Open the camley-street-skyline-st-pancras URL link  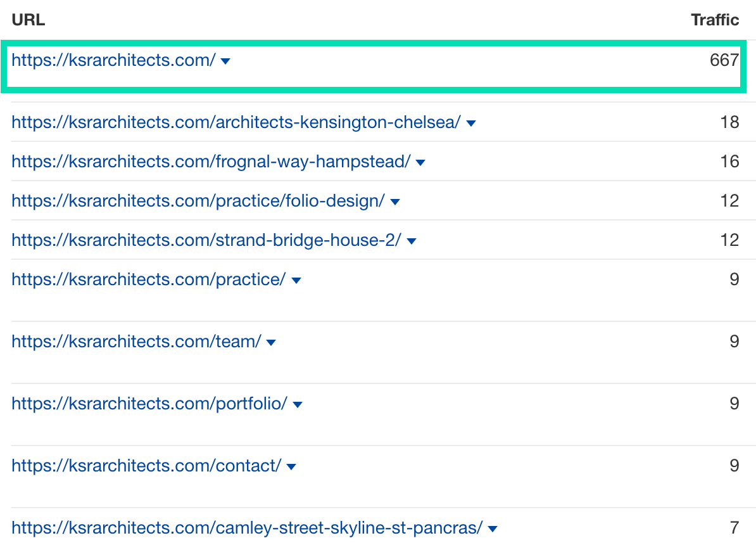247,528
